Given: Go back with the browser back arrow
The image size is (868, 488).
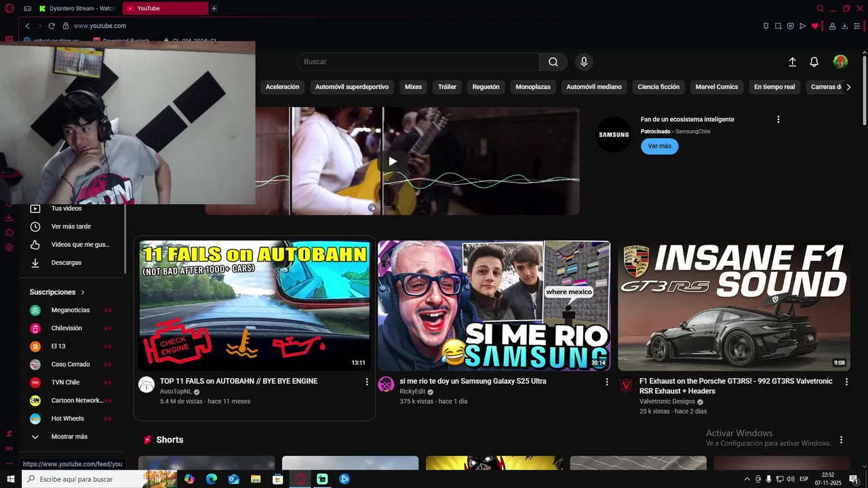Looking at the screenshot, I should (x=27, y=26).
